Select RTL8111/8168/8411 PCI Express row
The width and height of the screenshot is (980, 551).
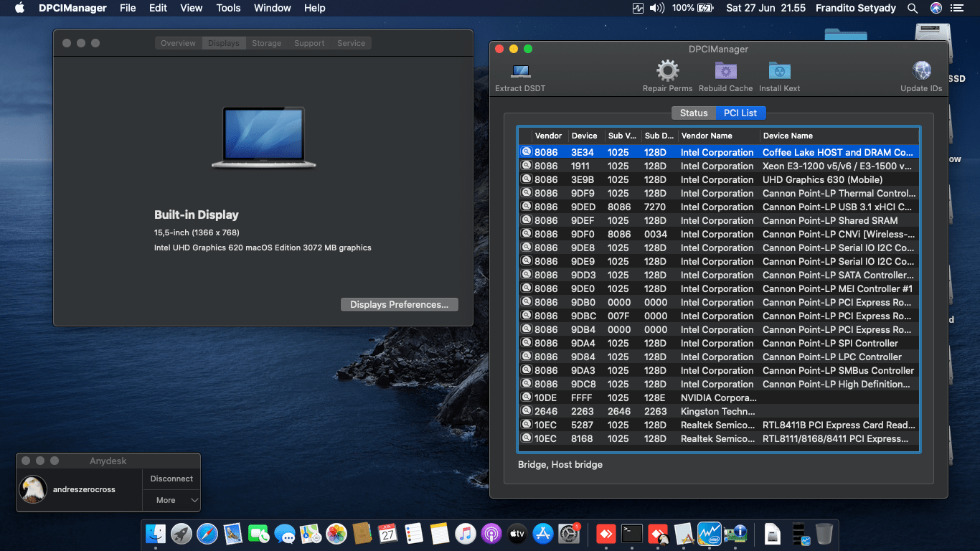click(718, 438)
